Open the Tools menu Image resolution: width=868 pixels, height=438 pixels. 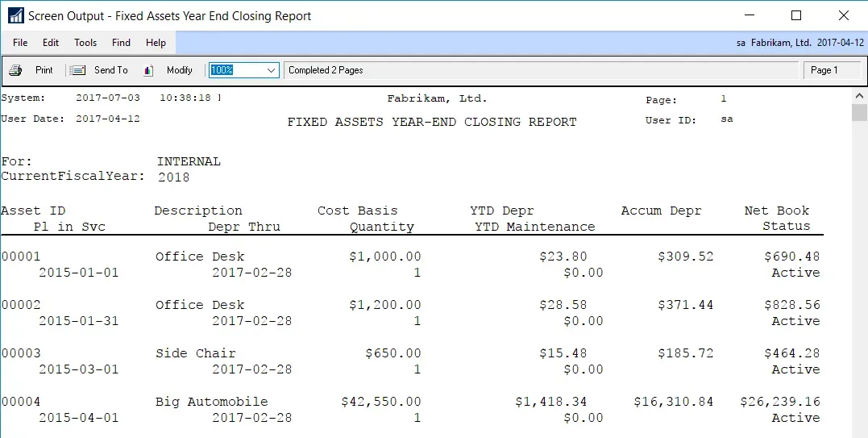tap(85, 43)
